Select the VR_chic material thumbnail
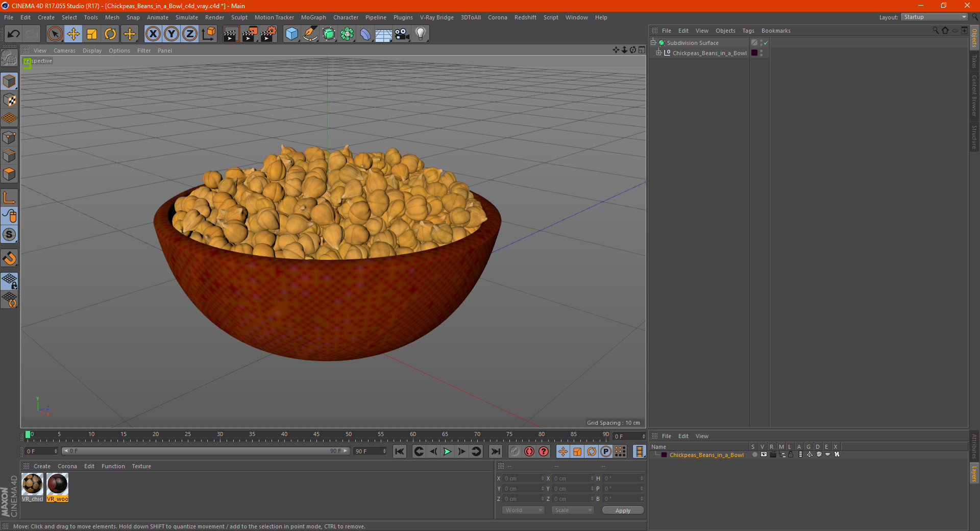980x531 pixels. click(x=33, y=487)
